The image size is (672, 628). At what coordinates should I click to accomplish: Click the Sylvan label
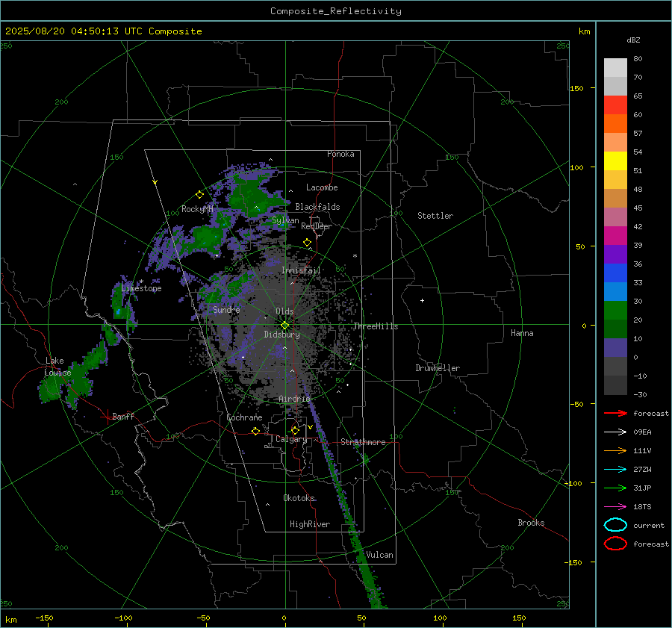pyautogui.click(x=285, y=220)
